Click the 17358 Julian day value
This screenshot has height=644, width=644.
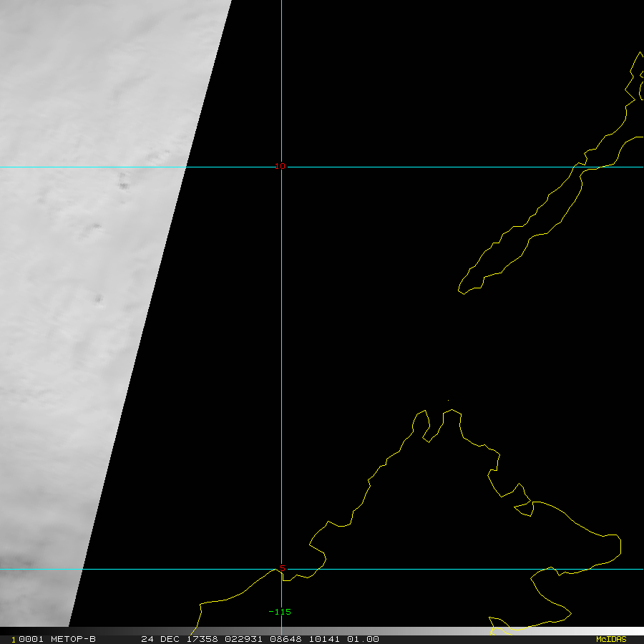click(203, 639)
